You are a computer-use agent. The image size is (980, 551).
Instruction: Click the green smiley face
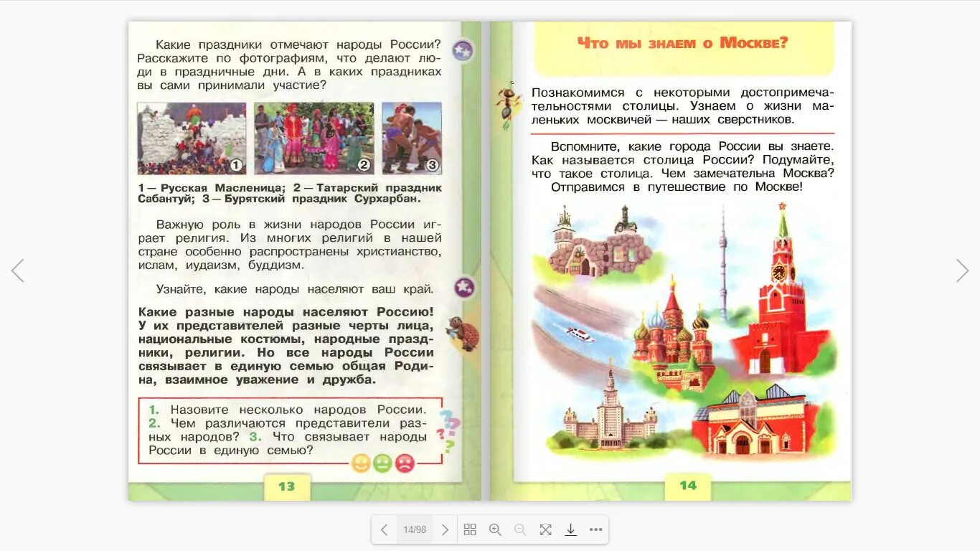[383, 463]
